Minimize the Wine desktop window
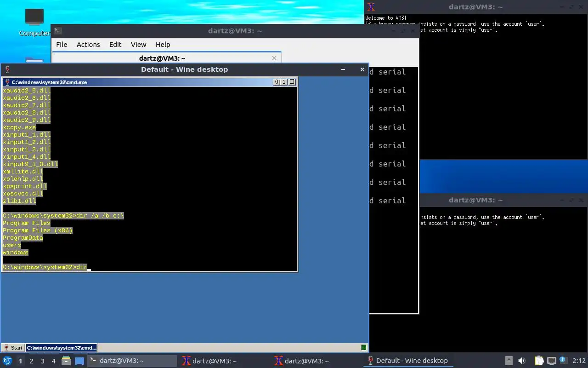588x368 pixels. (343, 69)
